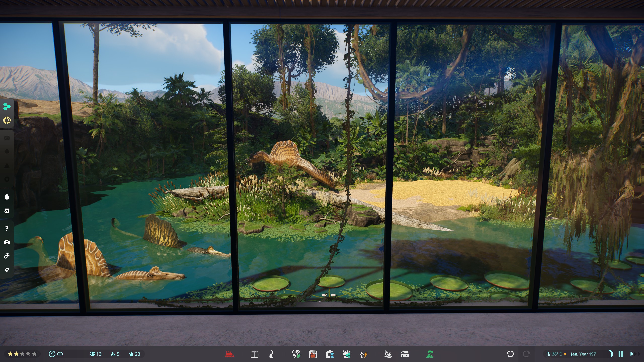
Task: Open the research hexagon facility menu
Action: 346,354
